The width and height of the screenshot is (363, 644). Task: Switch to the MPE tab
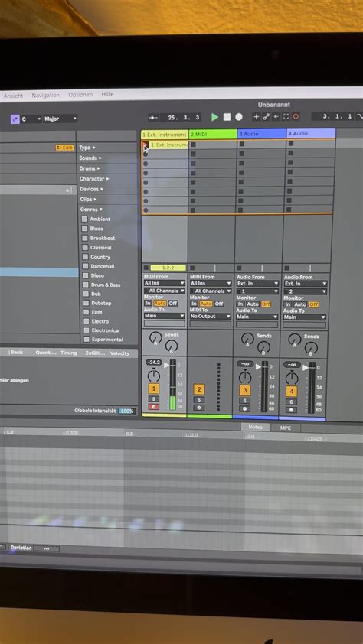point(286,428)
